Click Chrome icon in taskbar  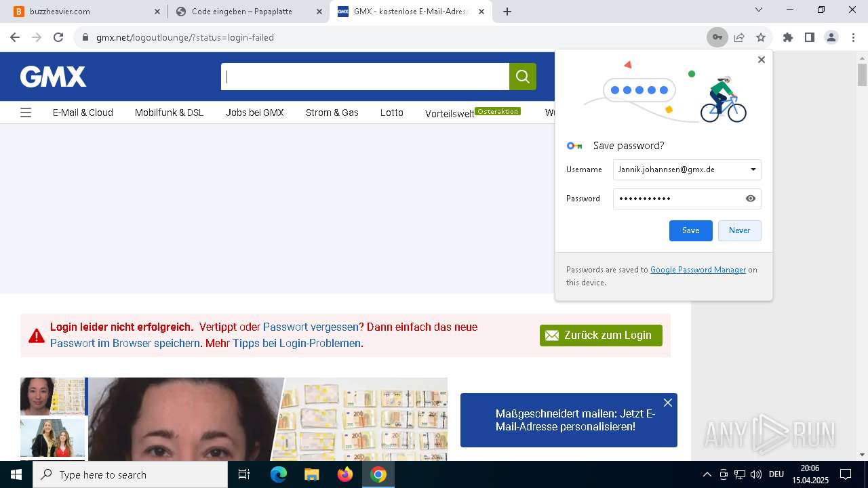pyautogui.click(x=378, y=474)
